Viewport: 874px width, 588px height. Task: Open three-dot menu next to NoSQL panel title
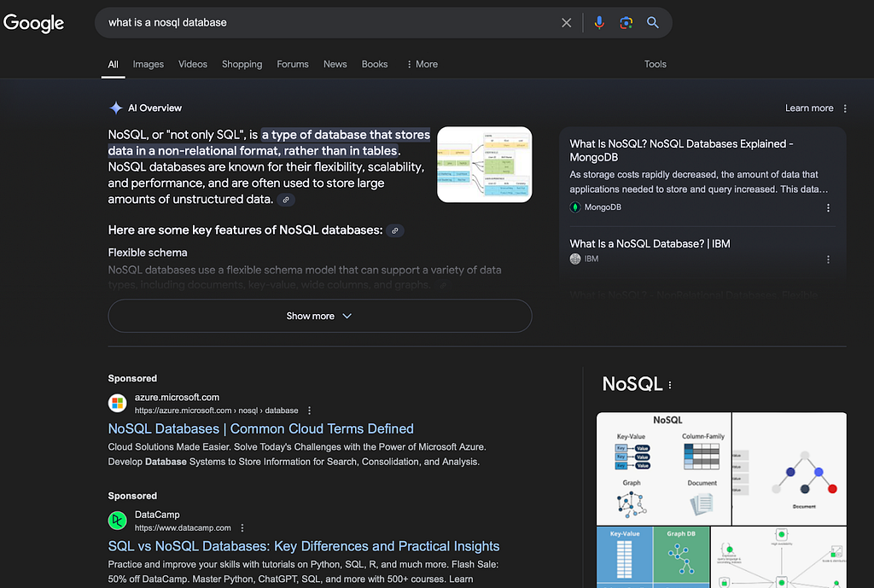coord(670,385)
